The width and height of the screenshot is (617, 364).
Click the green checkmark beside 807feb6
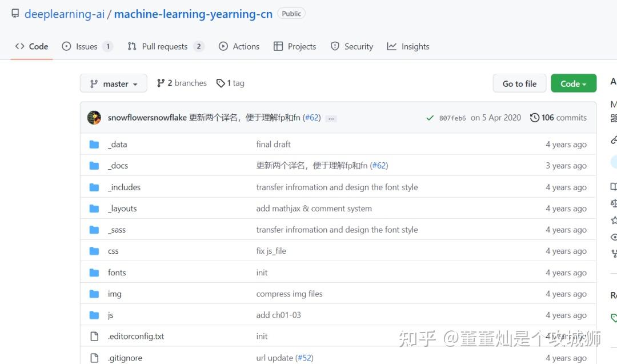[x=430, y=117]
